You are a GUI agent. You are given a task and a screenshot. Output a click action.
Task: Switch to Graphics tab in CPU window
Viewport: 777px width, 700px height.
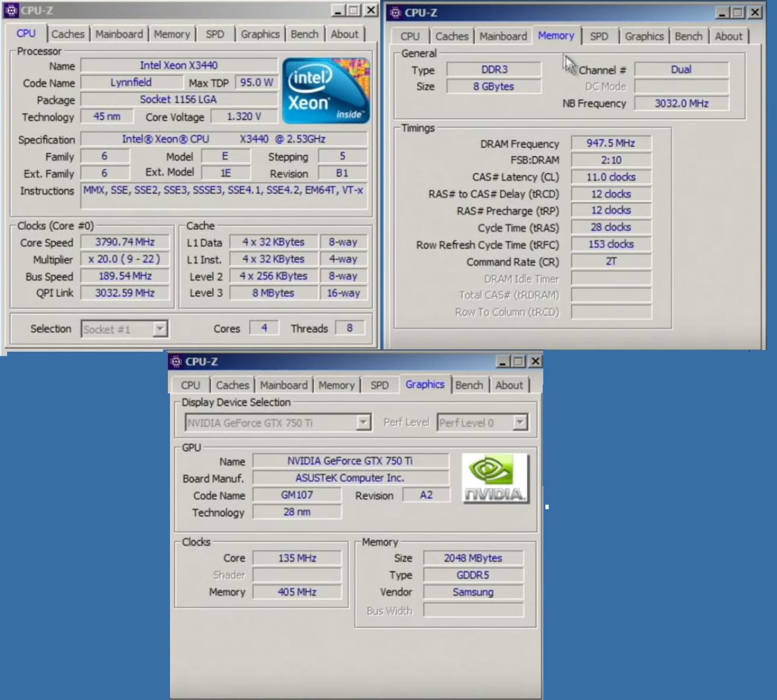[x=260, y=34]
